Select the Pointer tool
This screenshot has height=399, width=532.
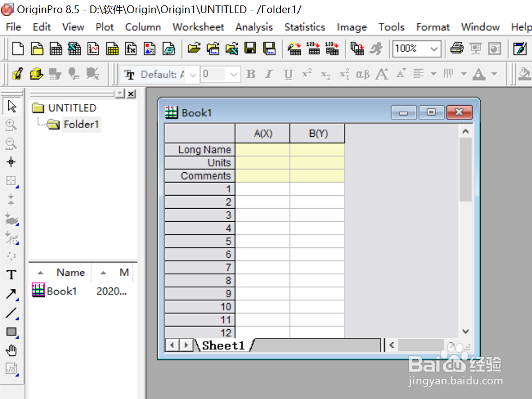[11, 106]
